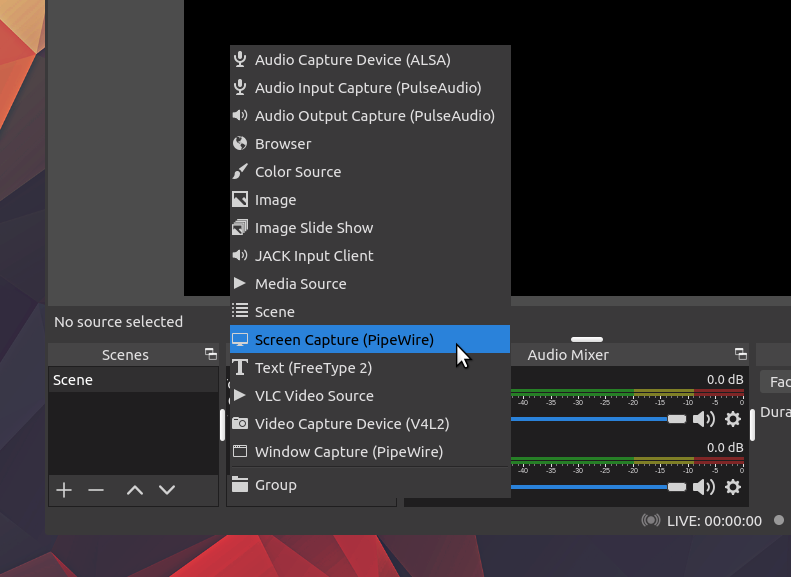Choose VLC Video Source
791x577 pixels.
click(x=370, y=395)
